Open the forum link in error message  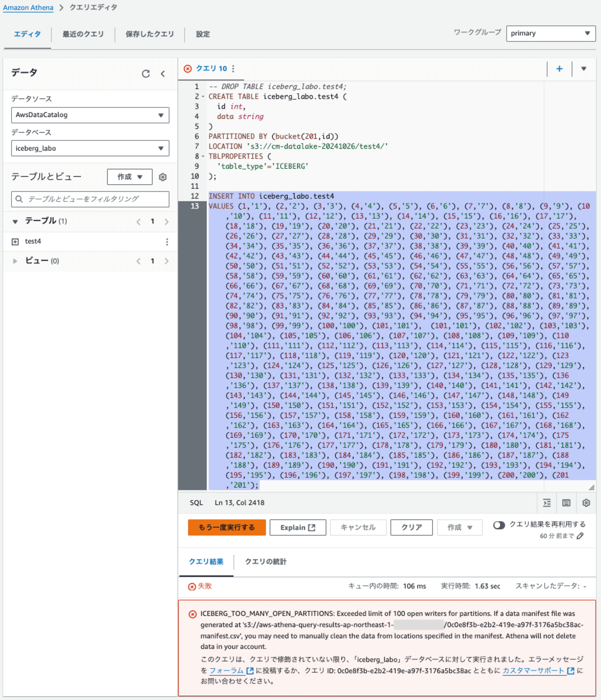[231, 671]
